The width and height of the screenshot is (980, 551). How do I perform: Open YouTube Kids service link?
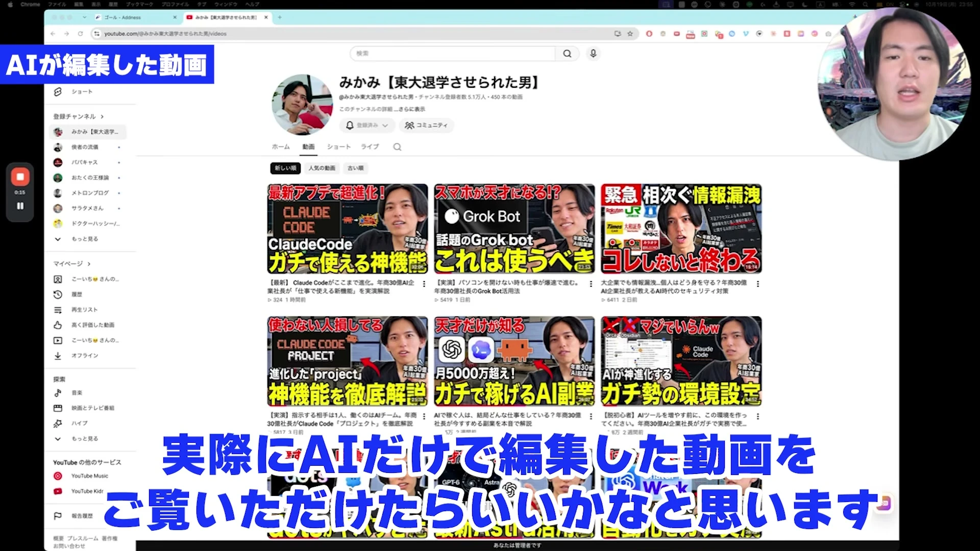(x=87, y=491)
